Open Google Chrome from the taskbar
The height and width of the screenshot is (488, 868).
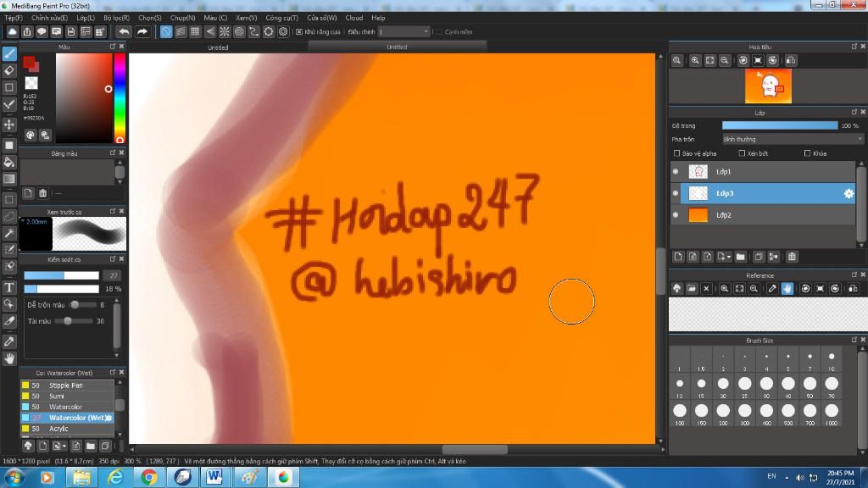[149, 477]
